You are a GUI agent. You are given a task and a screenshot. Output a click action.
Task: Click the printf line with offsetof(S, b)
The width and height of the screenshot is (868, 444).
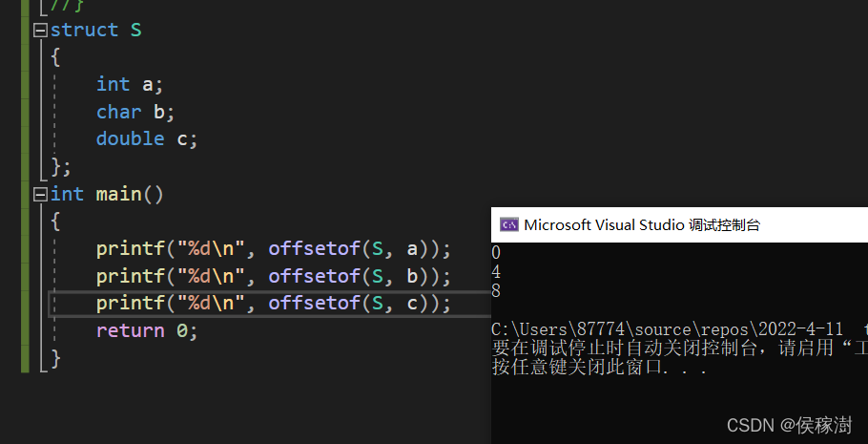pos(274,276)
